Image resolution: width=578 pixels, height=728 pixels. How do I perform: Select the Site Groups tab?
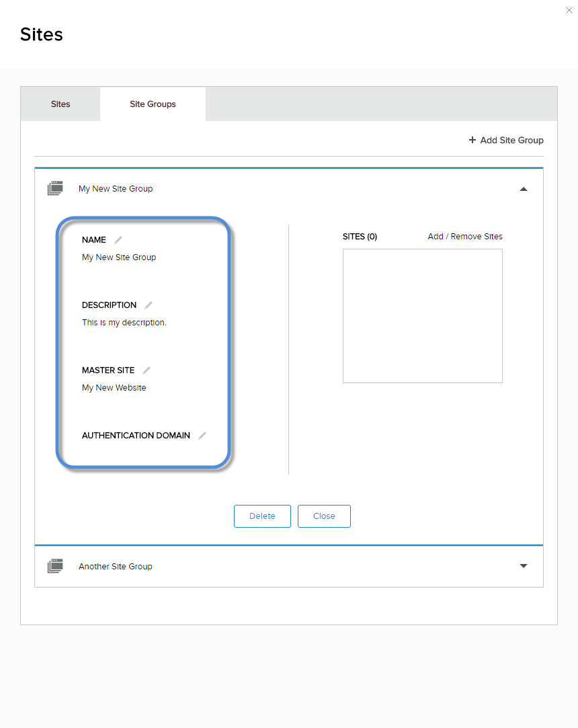point(153,104)
